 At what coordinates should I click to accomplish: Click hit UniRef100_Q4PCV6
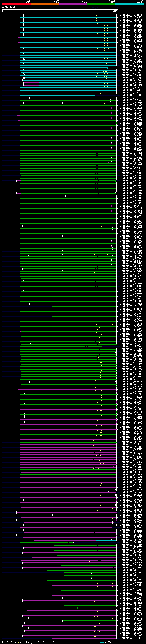click(131, 334)
